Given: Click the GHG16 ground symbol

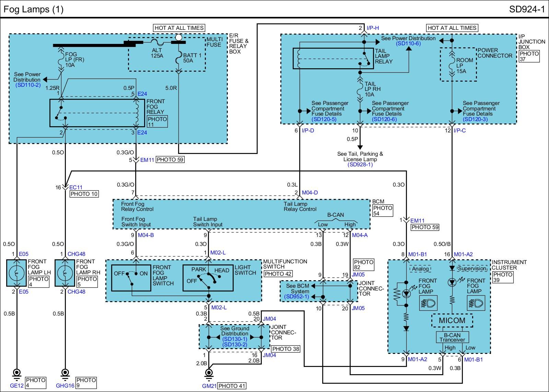Looking at the screenshot, I should tap(65, 373).
